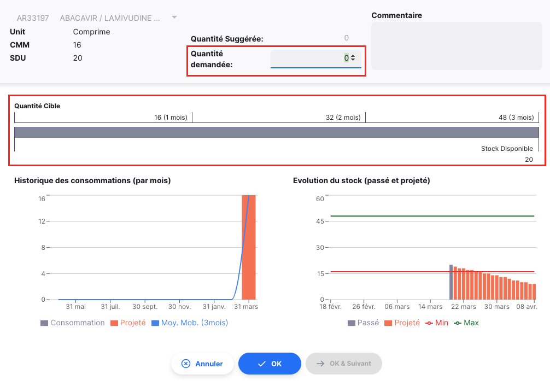Toggle Max legend in stock chart
The image size is (550, 392).
click(466, 323)
